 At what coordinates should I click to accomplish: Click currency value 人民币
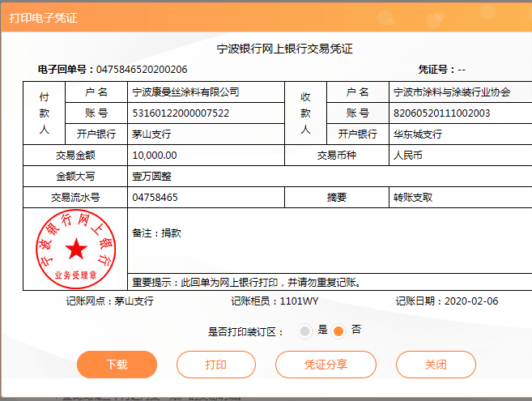point(408,156)
